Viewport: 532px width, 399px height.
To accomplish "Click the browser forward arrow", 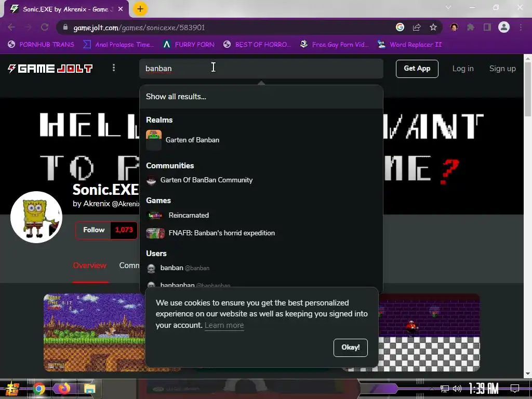I will pyautogui.click(x=28, y=27).
